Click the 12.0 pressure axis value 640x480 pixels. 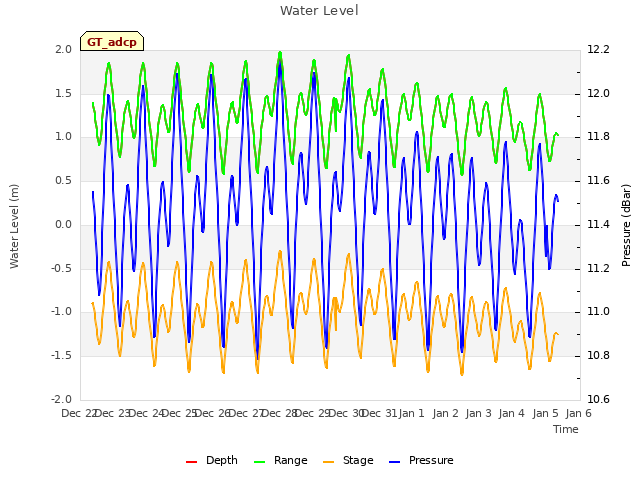tap(598, 93)
